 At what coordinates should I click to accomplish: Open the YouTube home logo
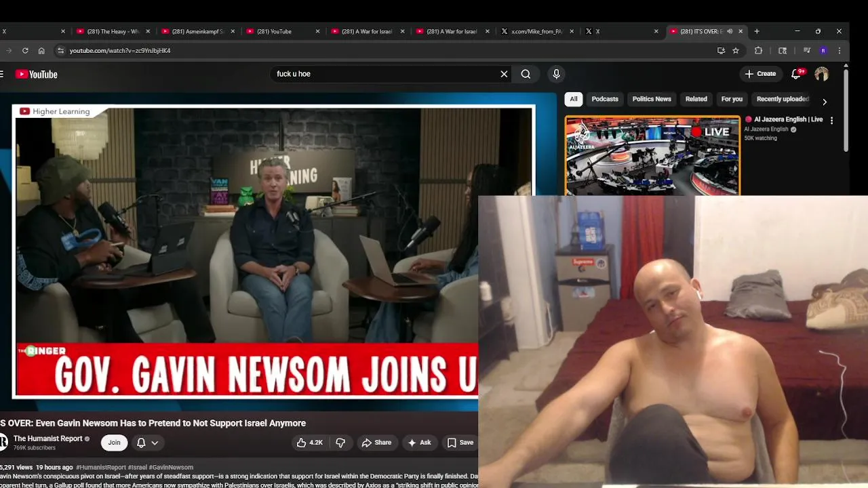(36, 75)
